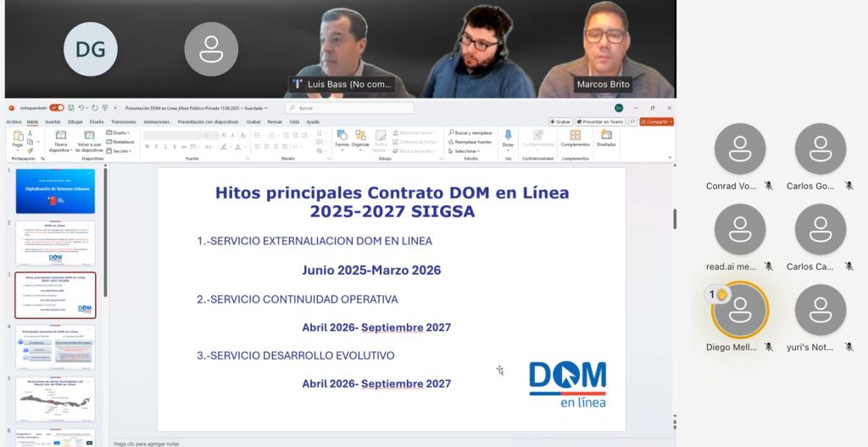The image size is (868, 447).
Task: Click the PowerPoint account avatar icon
Action: pyautogui.click(x=619, y=108)
